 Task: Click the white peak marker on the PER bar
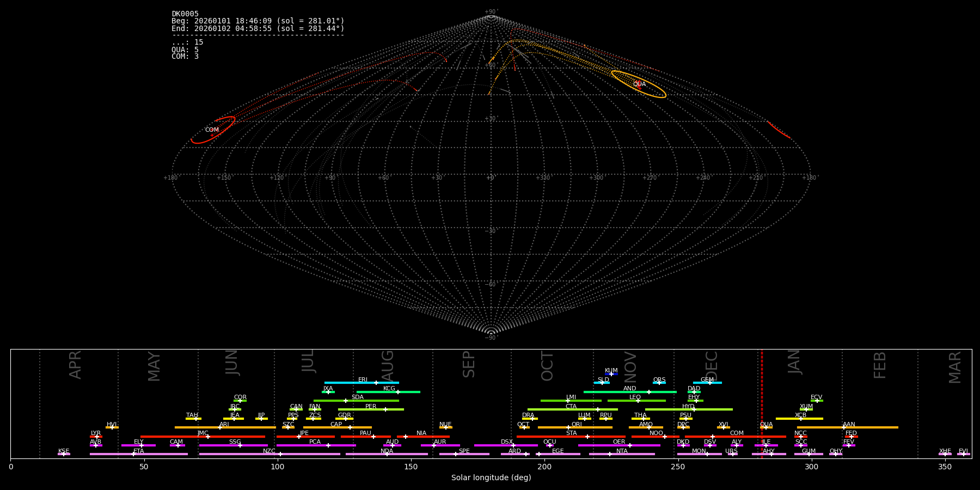(x=385, y=409)
